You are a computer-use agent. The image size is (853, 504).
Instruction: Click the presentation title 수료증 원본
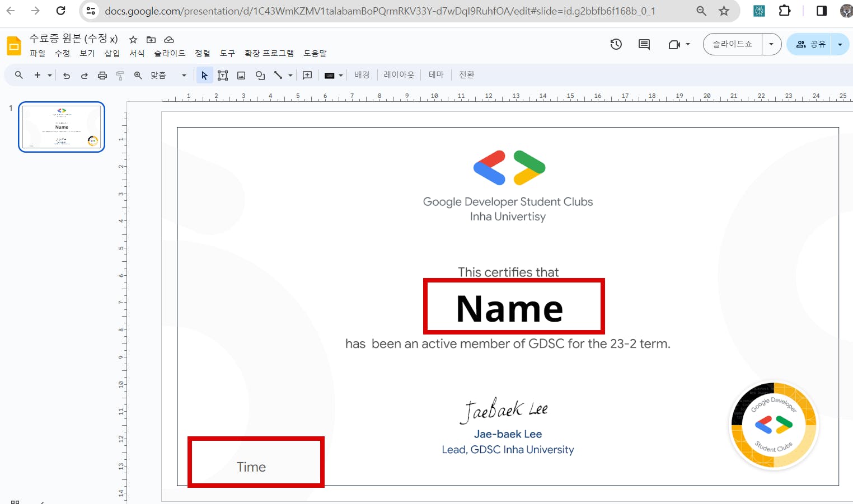[74, 39]
